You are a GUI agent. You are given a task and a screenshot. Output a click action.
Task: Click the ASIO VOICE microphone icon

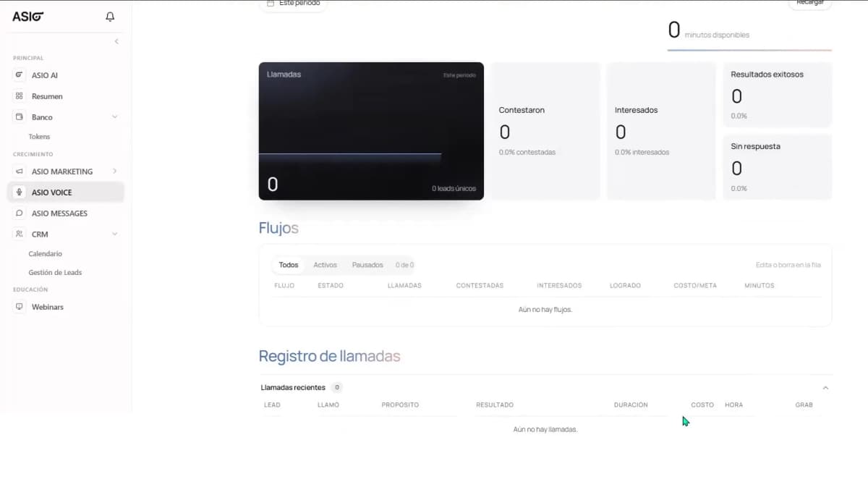pos(20,192)
